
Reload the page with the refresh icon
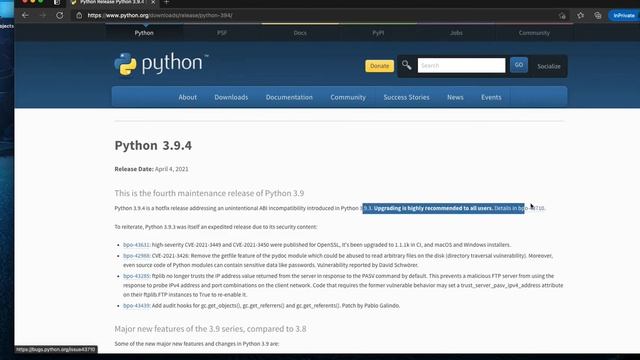[60, 15]
